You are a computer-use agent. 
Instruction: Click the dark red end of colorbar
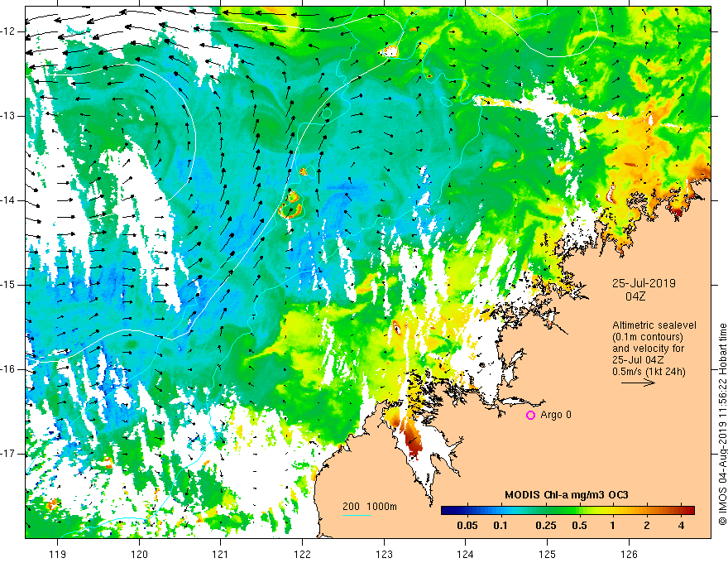pyautogui.click(x=690, y=511)
